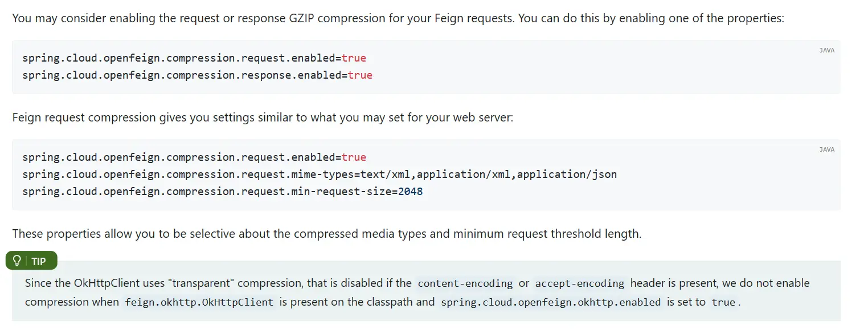Click the feign.okhttp.OkHttpClient inline code
Image resolution: width=868 pixels, height=329 pixels.
[199, 302]
